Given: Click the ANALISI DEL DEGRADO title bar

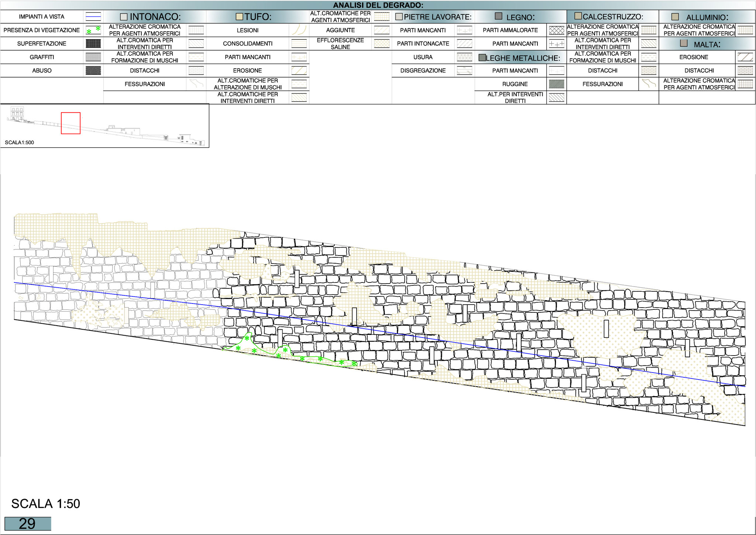Looking at the screenshot, I should tap(378, 5).
